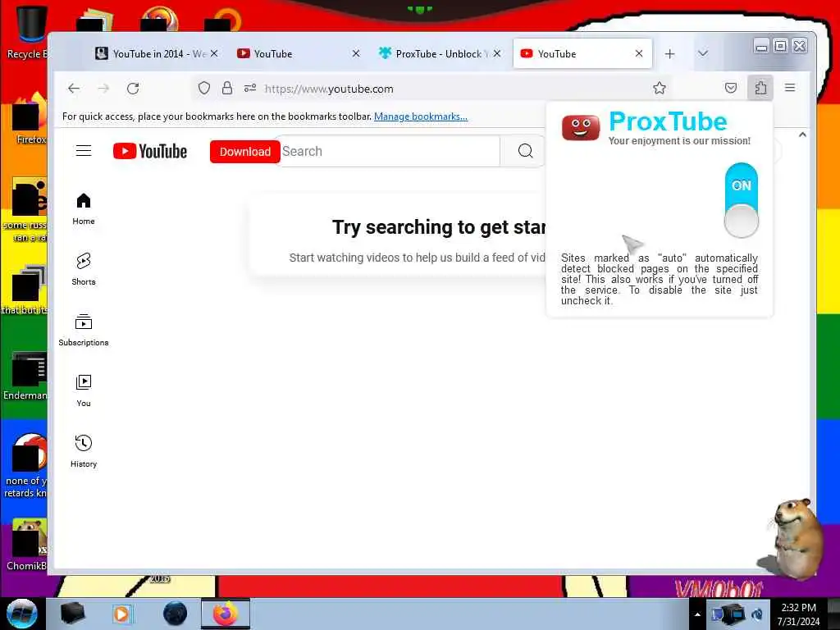Open the media player taskbar icon
840x630 pixels.
pyautogui.click(x=121, y=614)
